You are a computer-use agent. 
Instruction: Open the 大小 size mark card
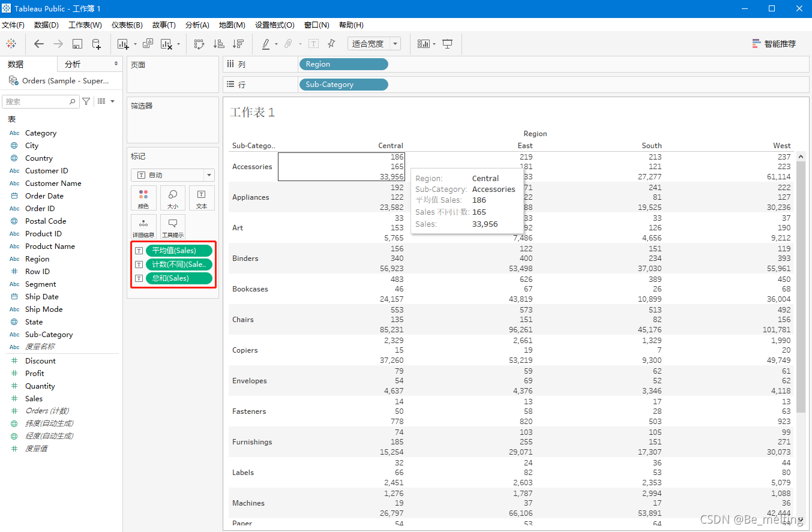(173, 197)
